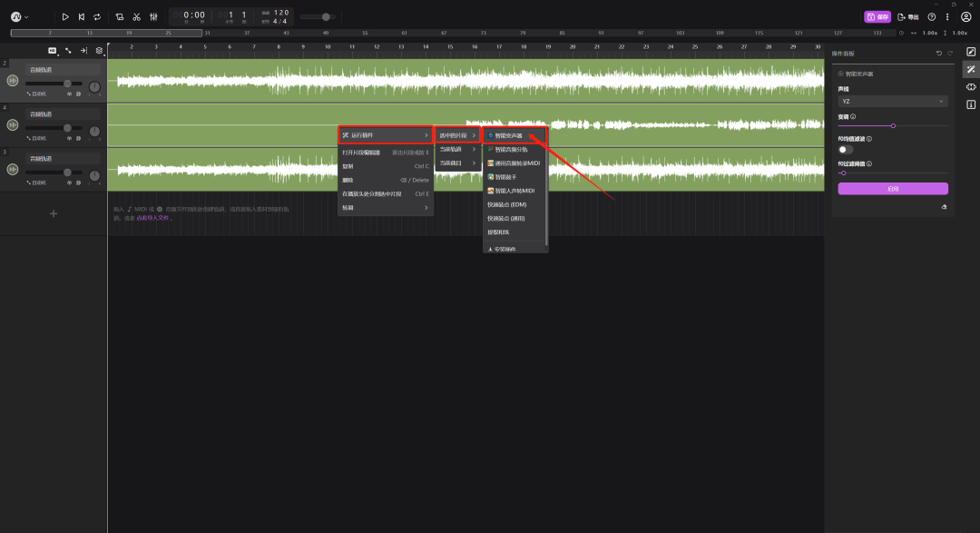
Task: Open the app logo dropdown menu
Action: [x=19, y=17]
